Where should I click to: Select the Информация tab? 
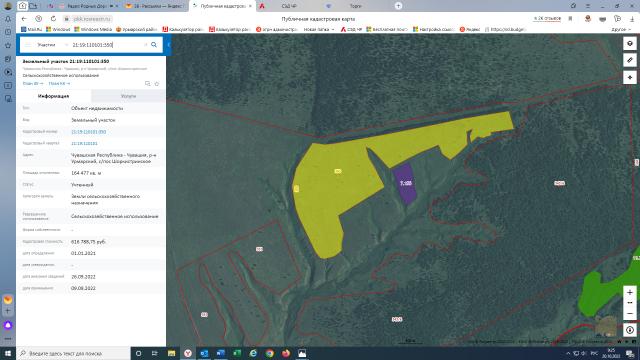53,96
